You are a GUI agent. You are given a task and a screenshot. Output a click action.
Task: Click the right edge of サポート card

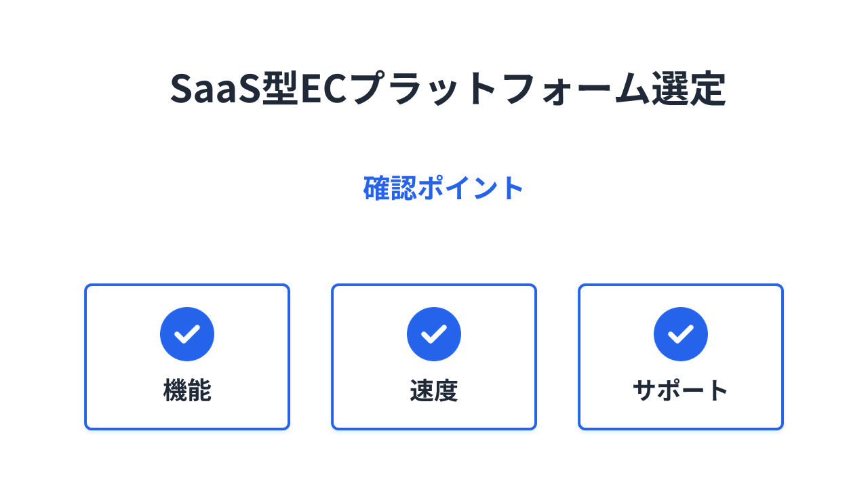pos(782,357)
